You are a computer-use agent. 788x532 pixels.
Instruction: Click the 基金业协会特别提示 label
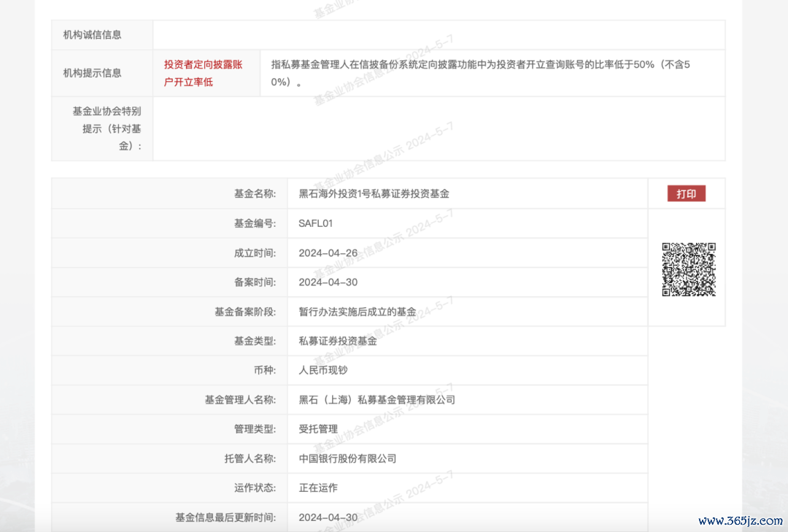(x=107, y=128)
